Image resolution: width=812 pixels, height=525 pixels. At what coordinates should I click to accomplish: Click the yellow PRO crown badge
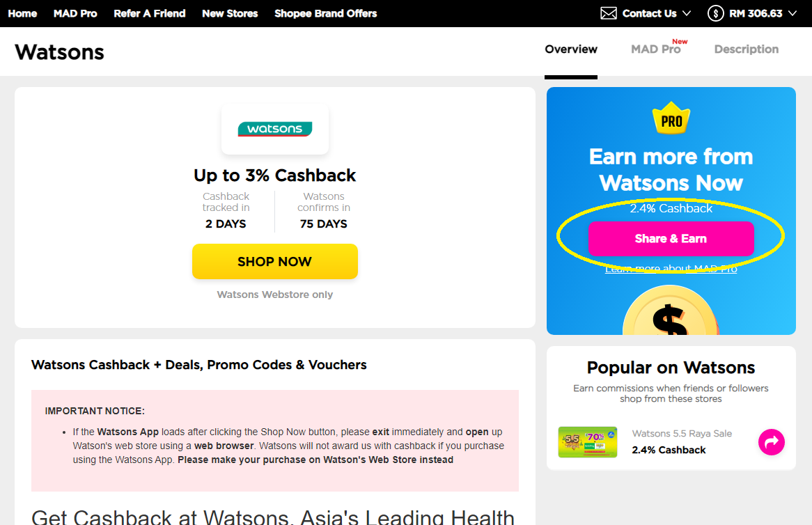[671, 118]
